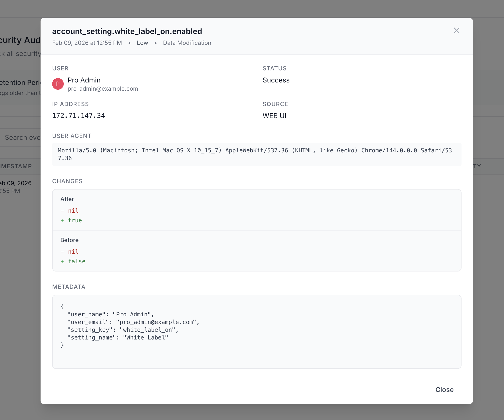504x420 pixels.
Task: Click the metadata JSON block
Action: [x=256, y=332]
